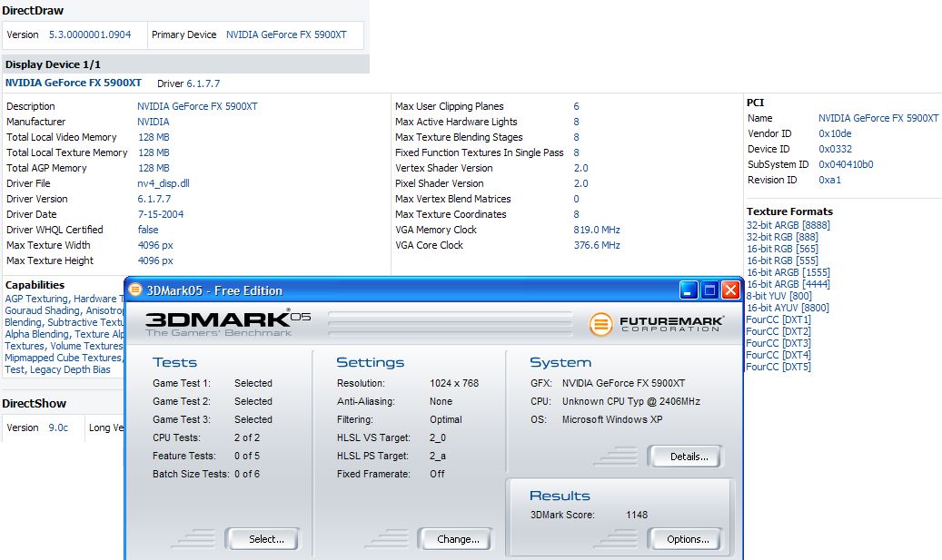Click the 16-bit RGB [565] texture format
This screenshot has height=560, width=942.
tap(782, 249)
